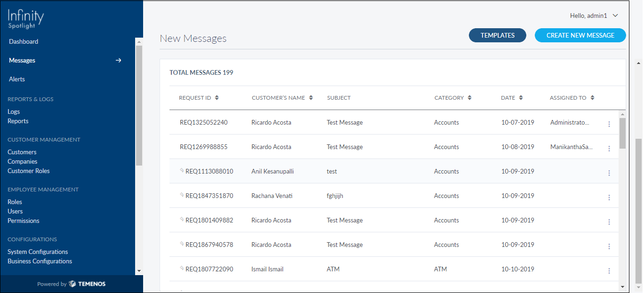Viewport: 644px width, 293px height.
Task: Sort the table by Request ID
Action: 217,98
